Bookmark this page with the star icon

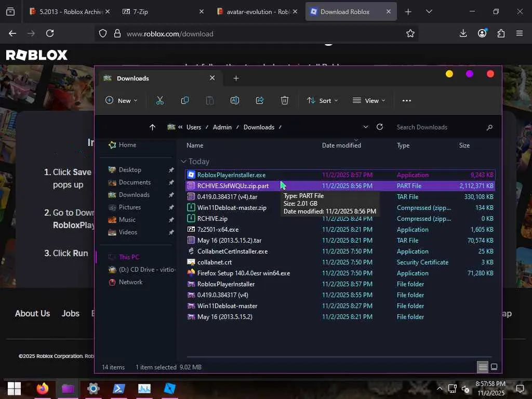coord(410,33)
